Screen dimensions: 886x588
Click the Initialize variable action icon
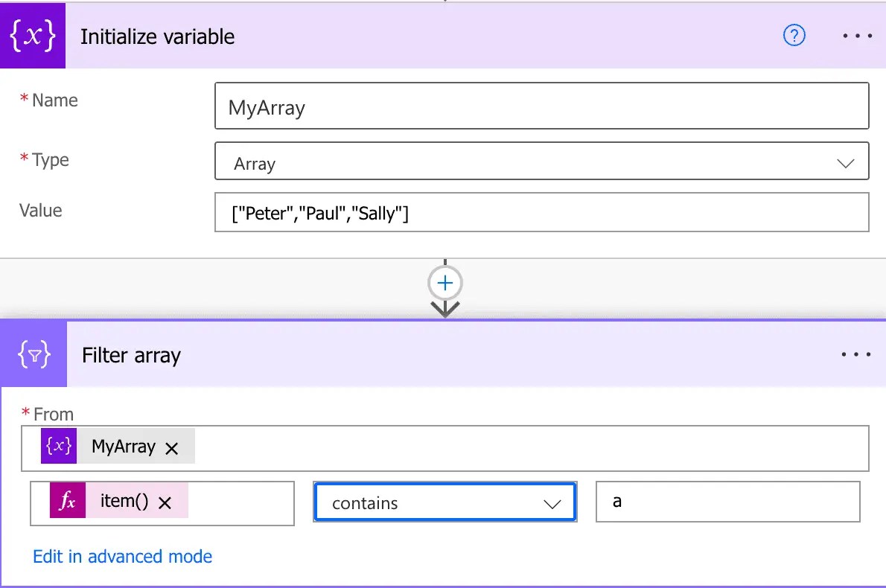[x=33, y=34]
